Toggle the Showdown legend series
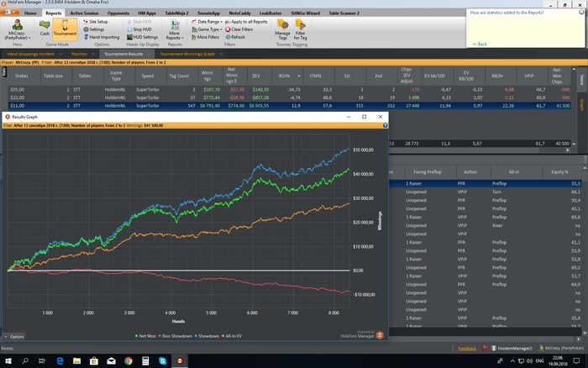Viewport: 588px width, 368px height. 207,336
